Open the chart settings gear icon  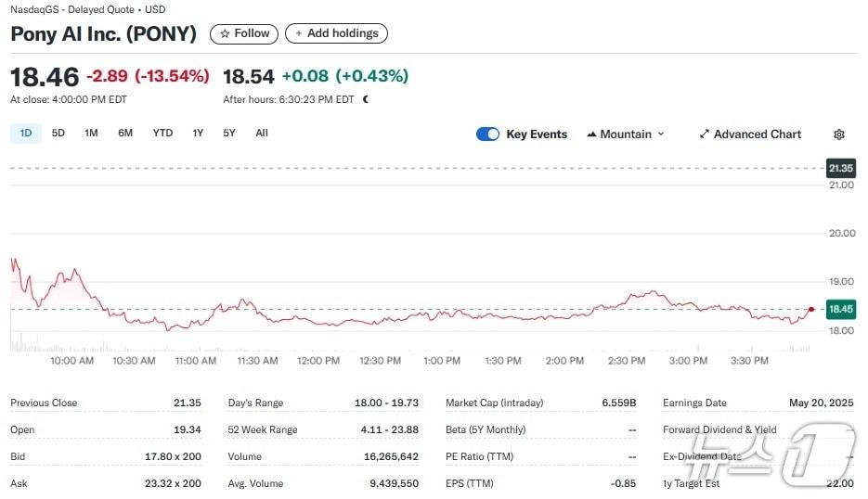tap(838, 134)
